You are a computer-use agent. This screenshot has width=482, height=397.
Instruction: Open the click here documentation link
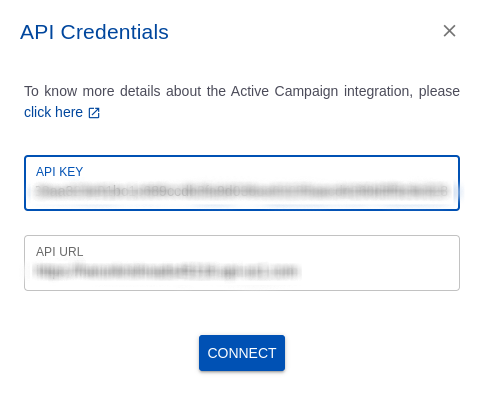53,112
